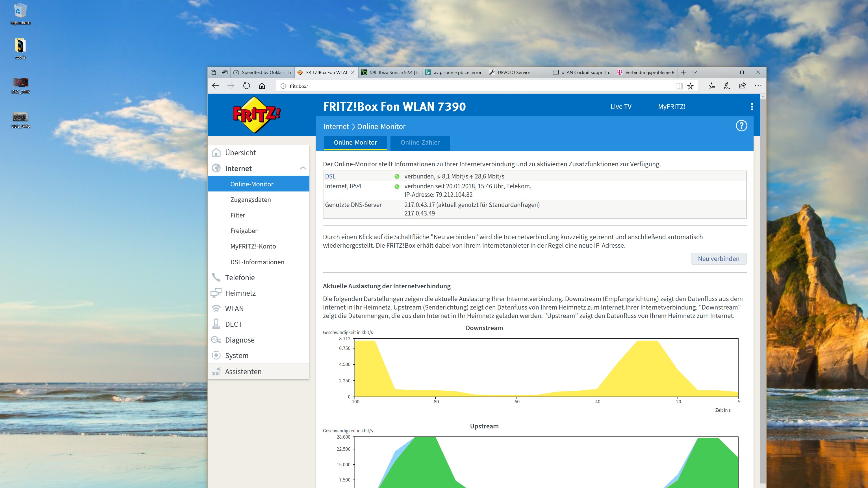Open the DSL link in connection table
Screen dimensions: 868x488
(x=330, y=176)
